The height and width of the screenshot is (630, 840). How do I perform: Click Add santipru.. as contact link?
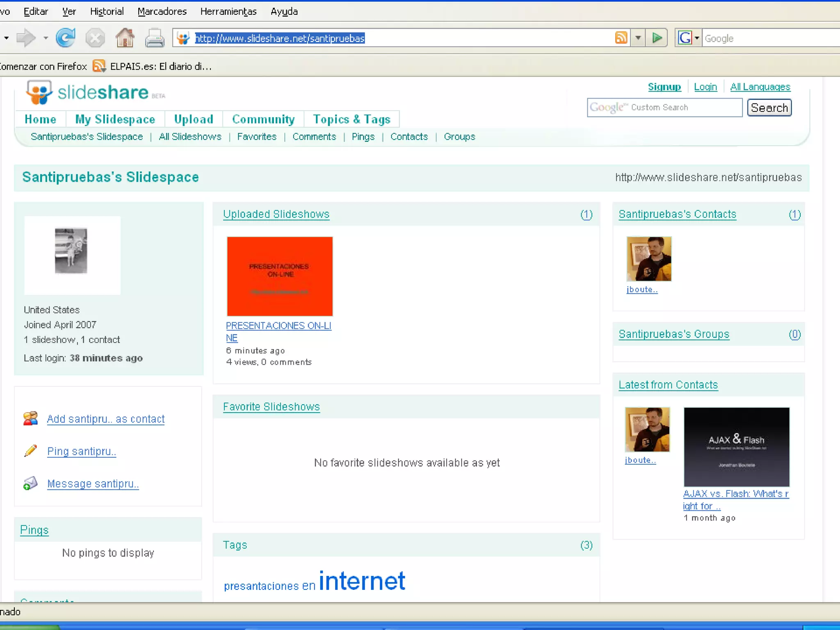pyautogui.click(x=106, y=419)
